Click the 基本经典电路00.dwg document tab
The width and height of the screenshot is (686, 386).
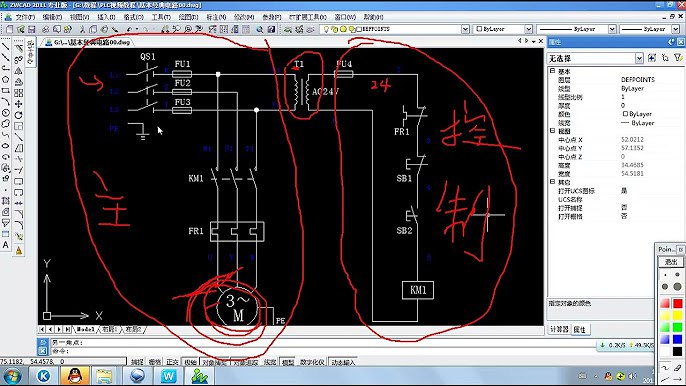click(88, 42)
